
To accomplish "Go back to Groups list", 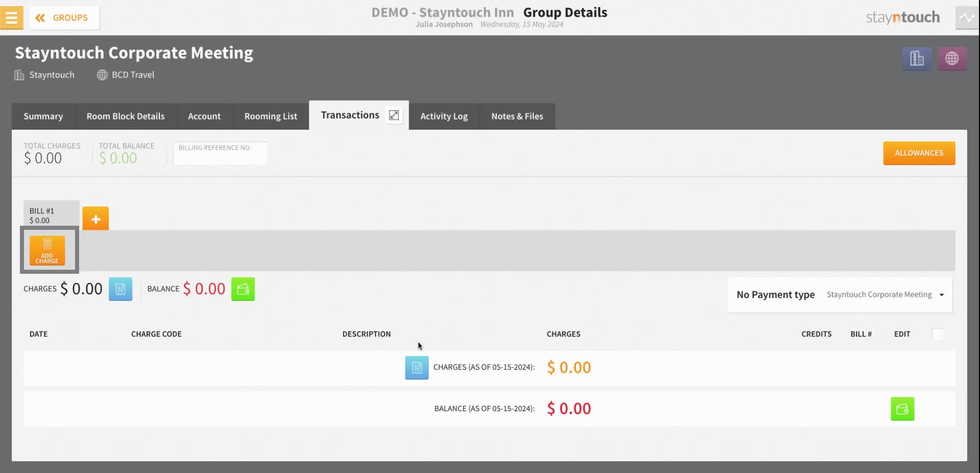I will pyautogui.click(x=64, y=18).
